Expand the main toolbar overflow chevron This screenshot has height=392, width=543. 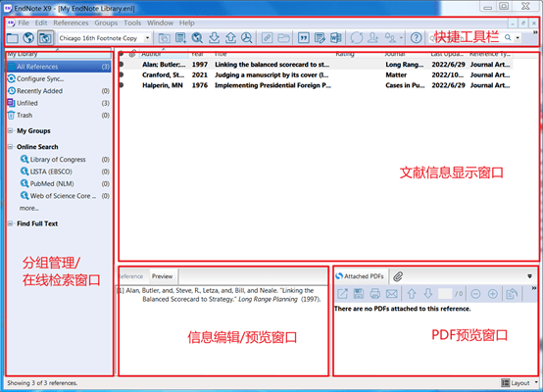tap(535, 32)
